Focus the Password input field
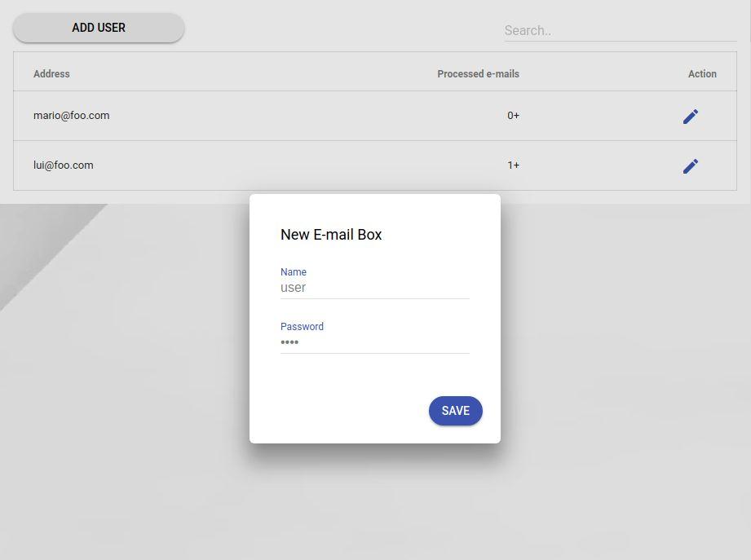This screenshot has width=751, height=560. [374, 342]
